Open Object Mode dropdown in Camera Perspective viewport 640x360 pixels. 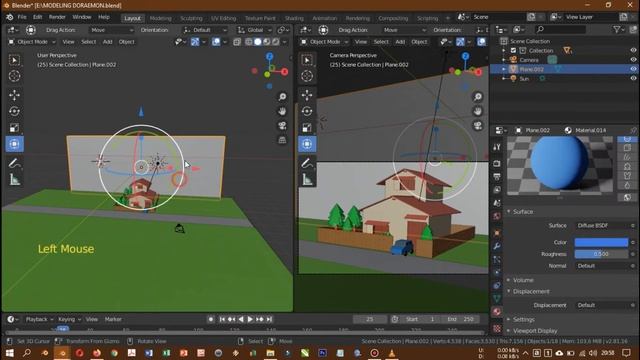point(325,42)
